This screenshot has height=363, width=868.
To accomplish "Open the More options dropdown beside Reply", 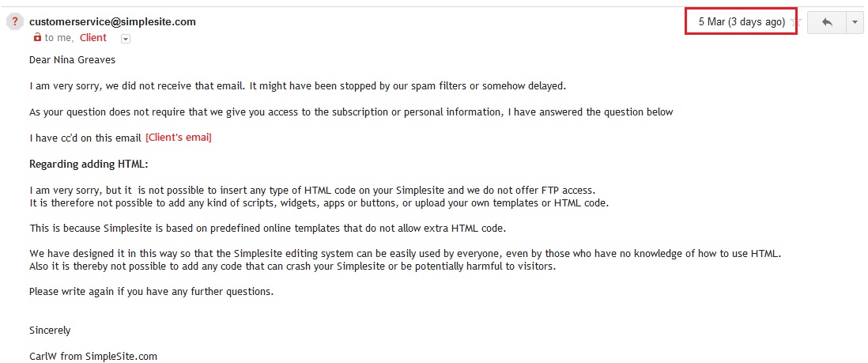I will (855, 23).
